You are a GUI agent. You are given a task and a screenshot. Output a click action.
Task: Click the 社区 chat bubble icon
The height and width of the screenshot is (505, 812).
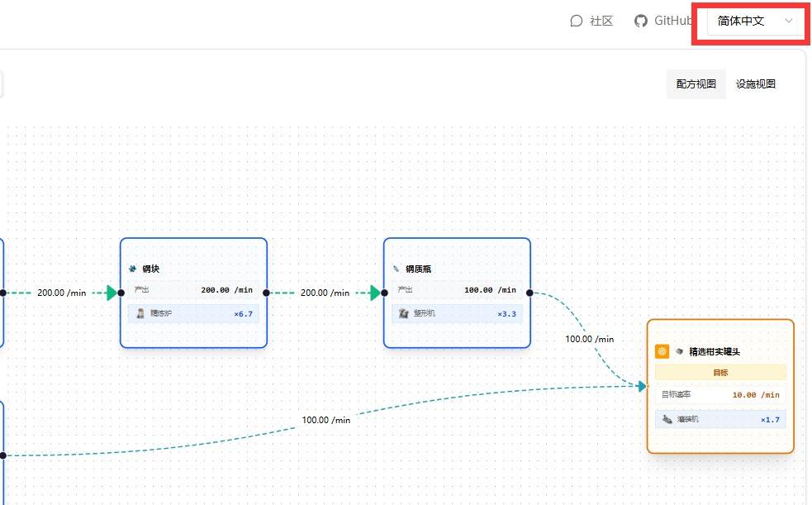(x=577, y=21)
